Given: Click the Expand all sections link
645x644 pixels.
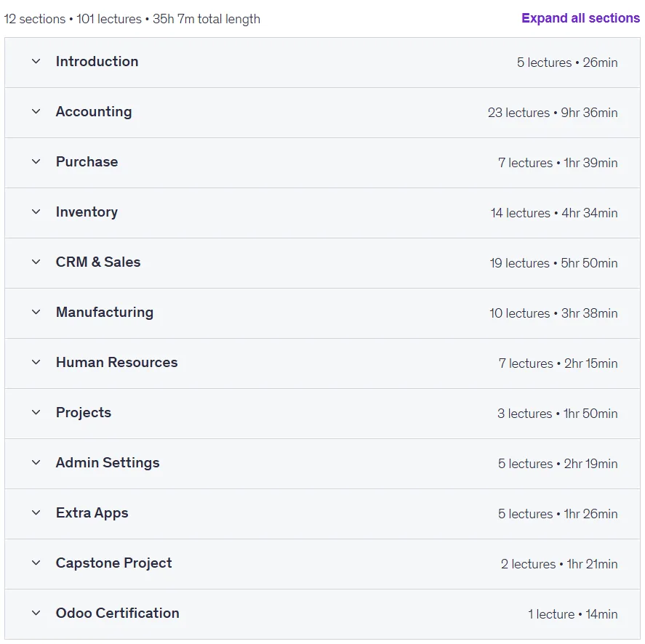Looking at the screenshot, I should [x=580, y=18].
